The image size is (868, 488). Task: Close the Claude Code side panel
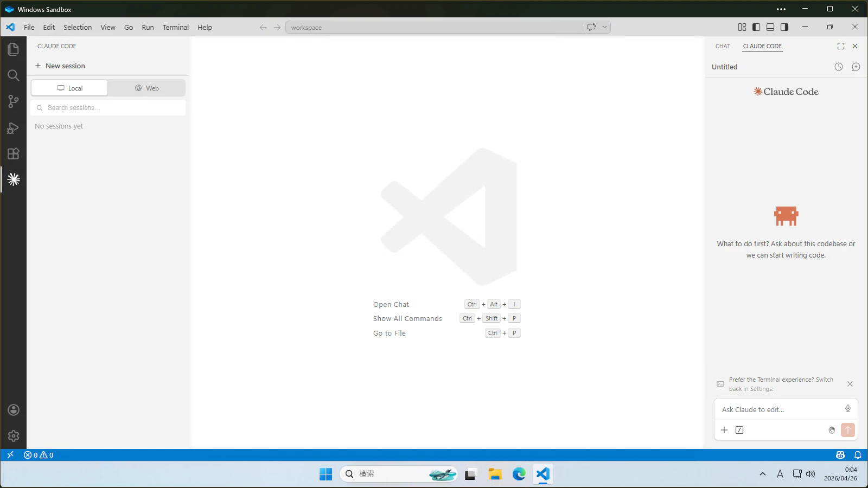855,46
